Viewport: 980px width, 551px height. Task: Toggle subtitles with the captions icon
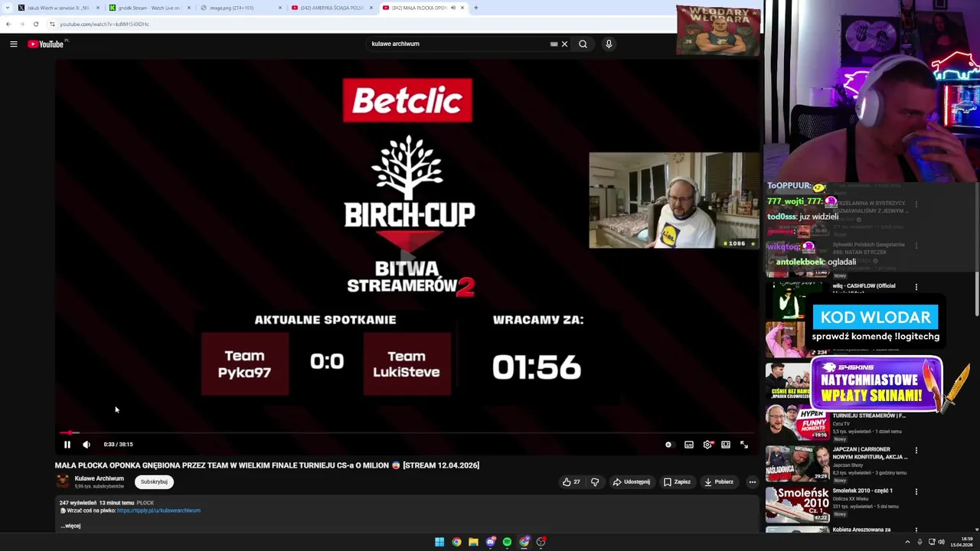coord(689,445)
